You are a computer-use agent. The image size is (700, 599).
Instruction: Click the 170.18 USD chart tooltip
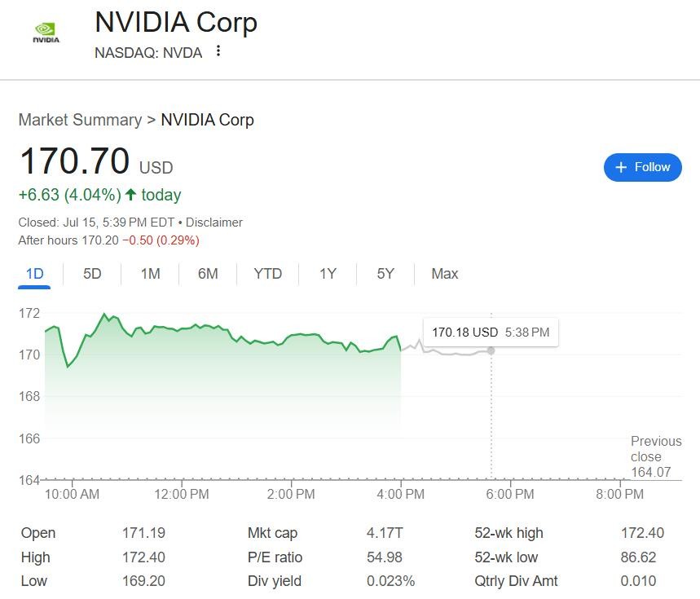[x=491, y=333]
